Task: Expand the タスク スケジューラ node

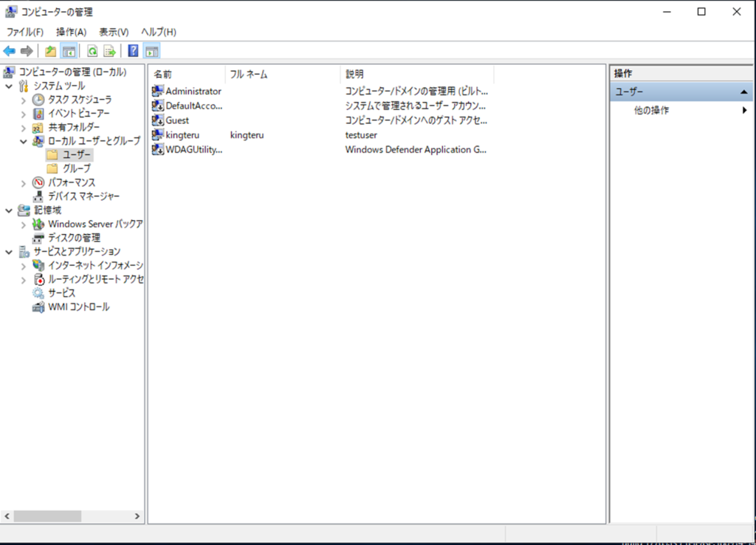Action: point(23,100)
